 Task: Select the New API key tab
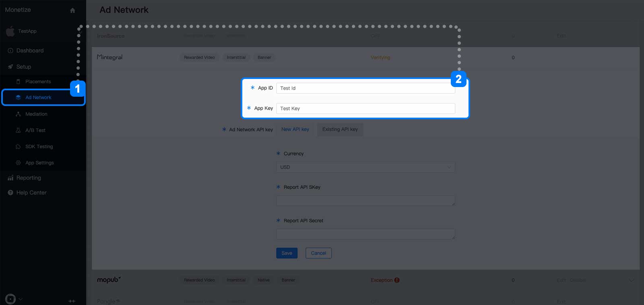(x=295, y=129)
